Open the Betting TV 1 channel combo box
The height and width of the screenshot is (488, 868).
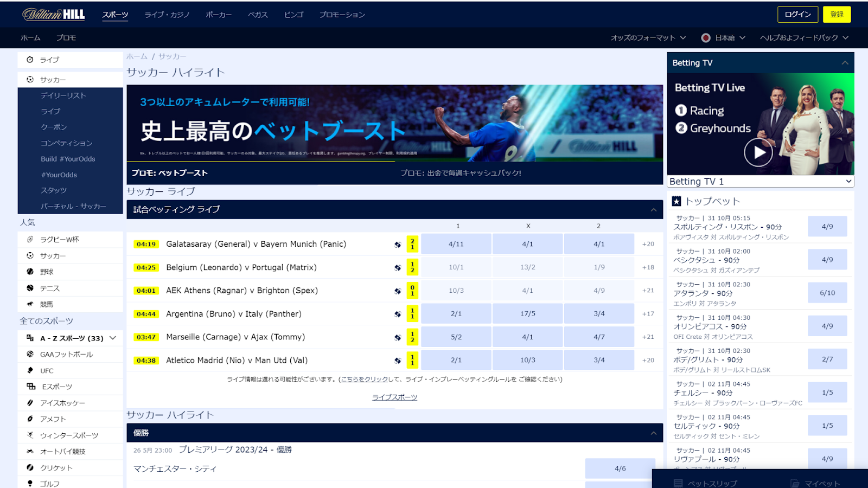pyautogui.click(x=761, y=182)
